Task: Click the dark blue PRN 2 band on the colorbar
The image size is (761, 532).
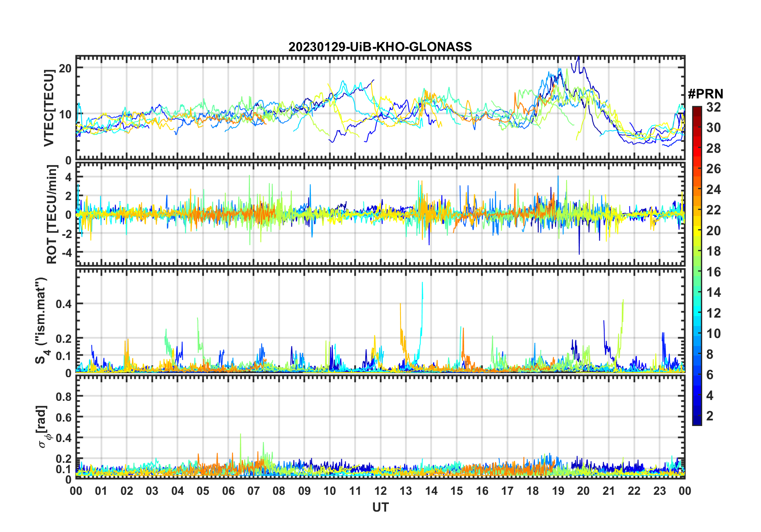Action: pyautogui.click(x=697, y=416)
